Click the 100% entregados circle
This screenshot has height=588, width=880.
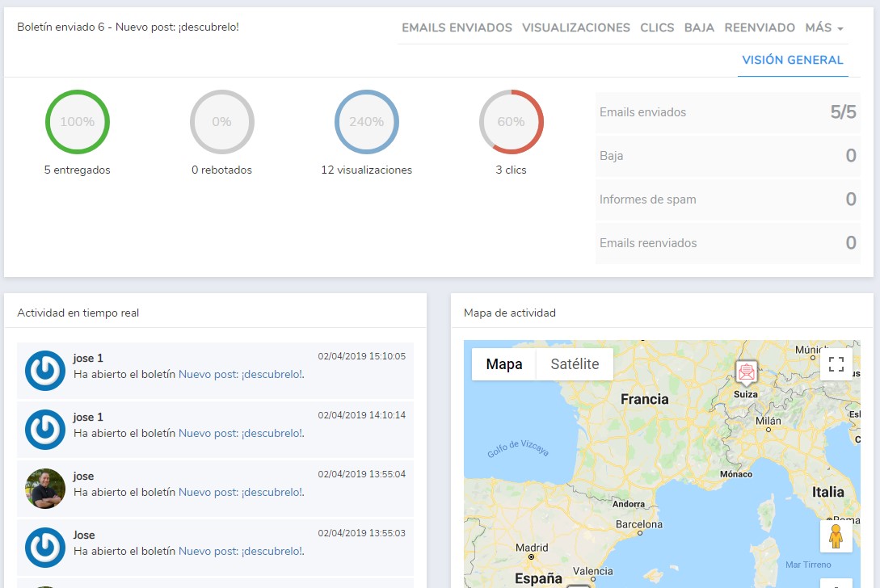[x=78, y=122]
